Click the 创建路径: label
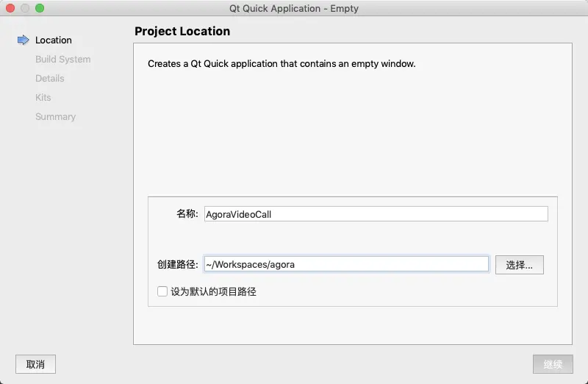The image size is (588, 384). point(177,264)
